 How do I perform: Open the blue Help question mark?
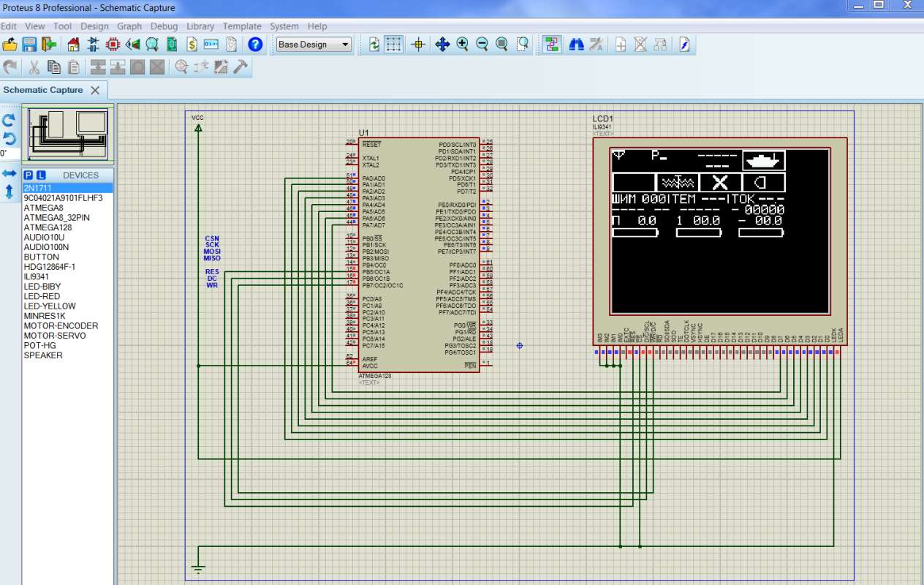pos(255,45)
